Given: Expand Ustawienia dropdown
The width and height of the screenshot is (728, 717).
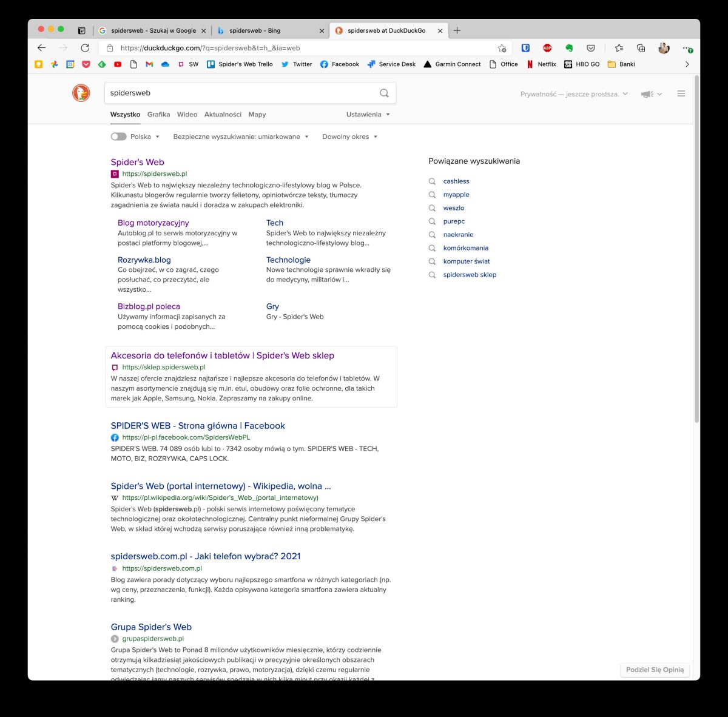Looking at the screenshot, I should [368, 114].
